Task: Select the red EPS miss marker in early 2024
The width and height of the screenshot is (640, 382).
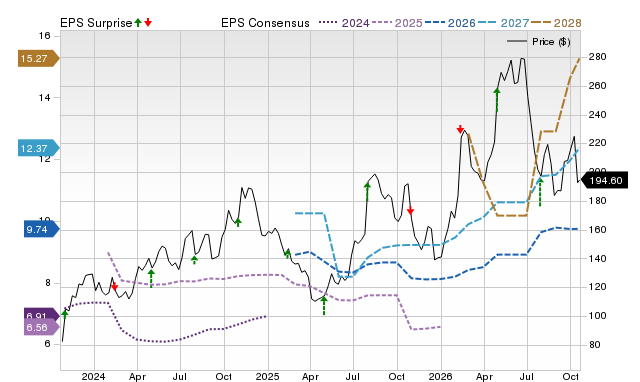Action: tap(115, 286)
